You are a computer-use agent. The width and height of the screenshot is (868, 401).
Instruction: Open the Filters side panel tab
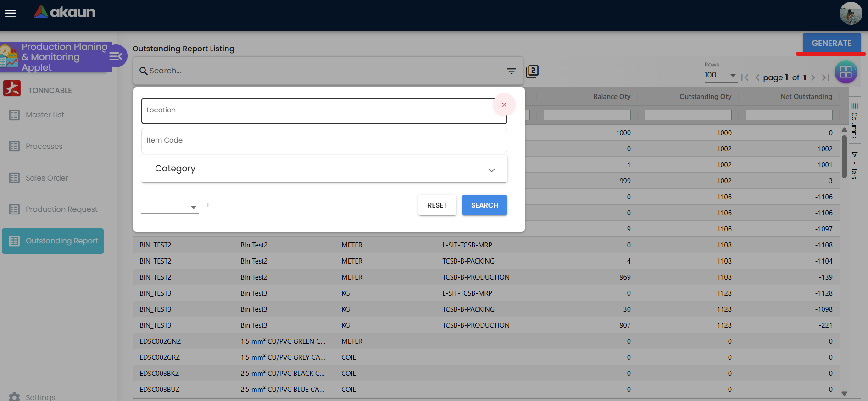pos(854,165)
